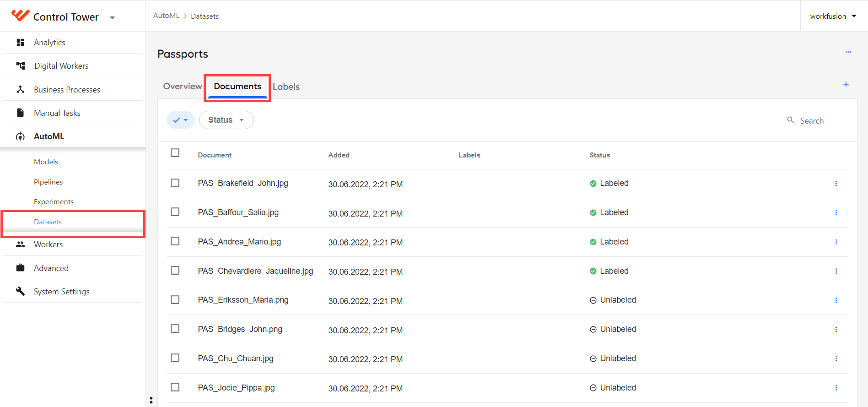Viewport: 868px width, 407px height.
Task: Open the Status filter dropdown
Action: pyautogui.click(x=226, y=120)
